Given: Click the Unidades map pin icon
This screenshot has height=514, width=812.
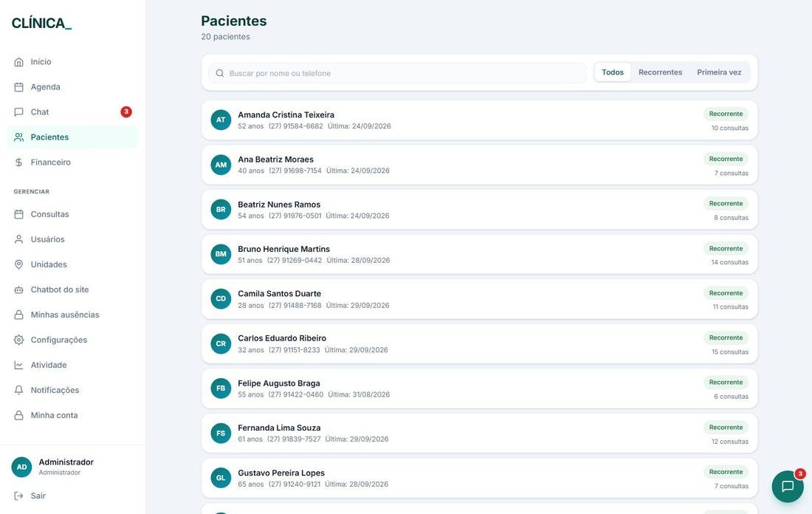Looking at the screenshot, I should [18, 264].
